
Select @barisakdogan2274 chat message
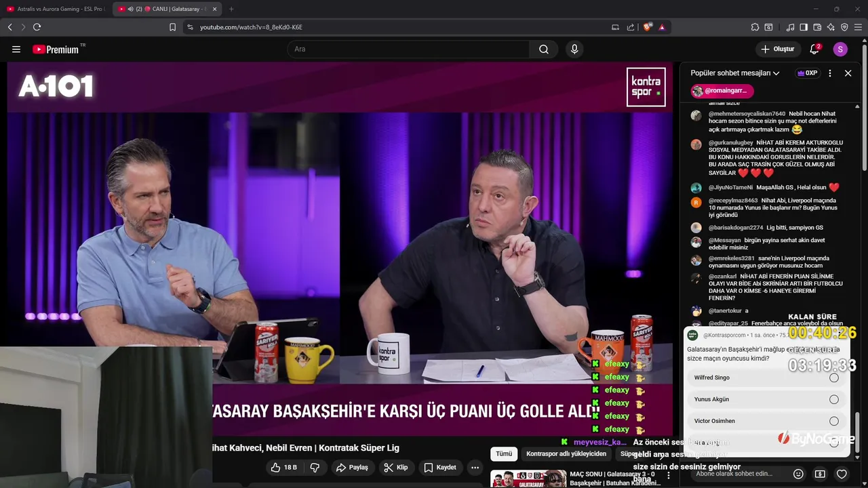pyautogui.click(x=766, y=228)
